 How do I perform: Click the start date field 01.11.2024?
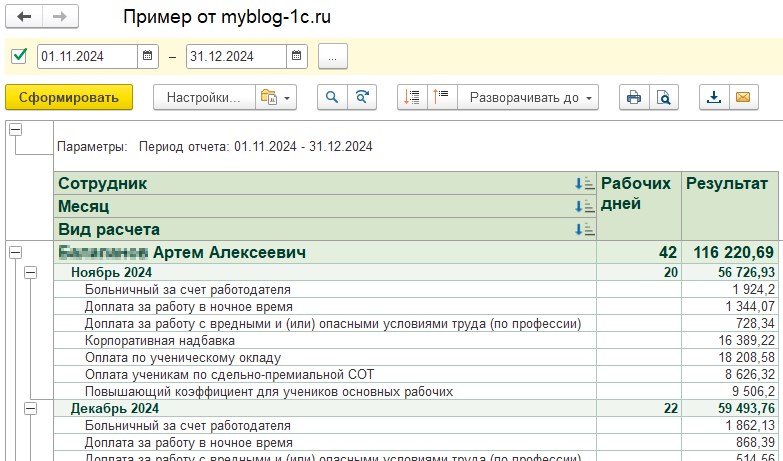click(87, 56)
